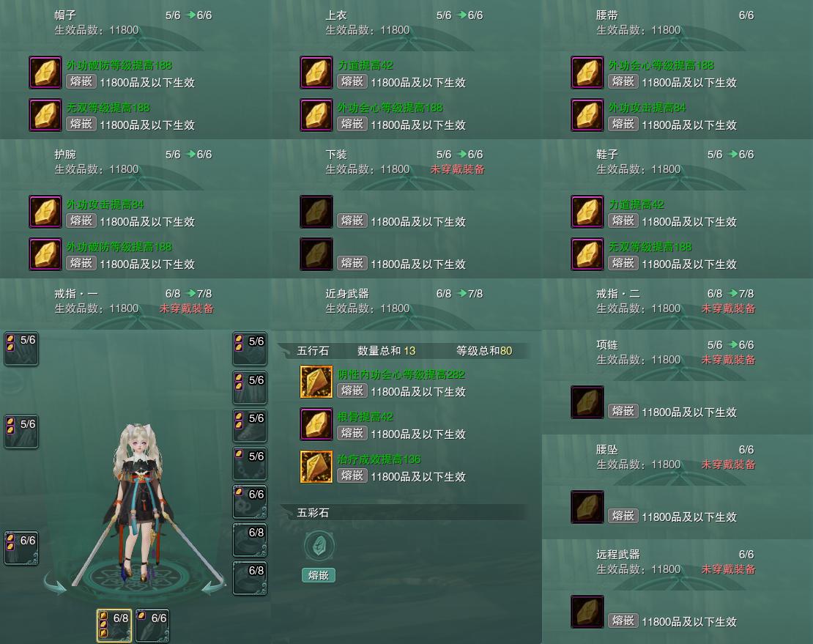The width and height of the screenshot is (813, 644).
Task: Click the 腰带 外功攻击提高84 gem icon
Action: [587, 115]
